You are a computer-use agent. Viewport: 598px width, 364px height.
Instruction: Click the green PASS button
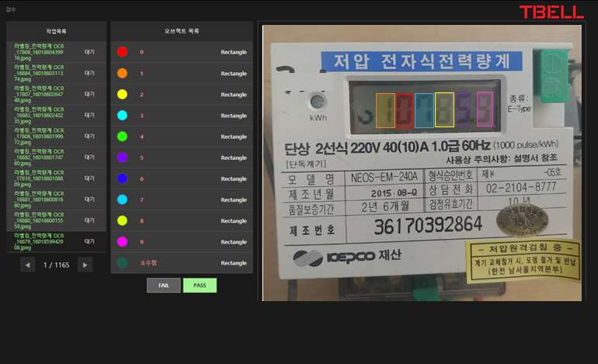click(200, 285)
